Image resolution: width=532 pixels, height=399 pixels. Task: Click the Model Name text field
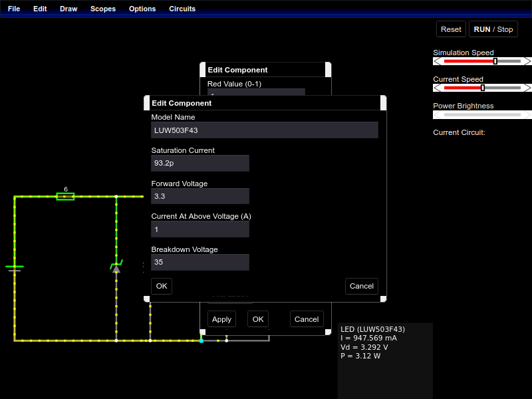pyautogui.click(x=265, y=130)
